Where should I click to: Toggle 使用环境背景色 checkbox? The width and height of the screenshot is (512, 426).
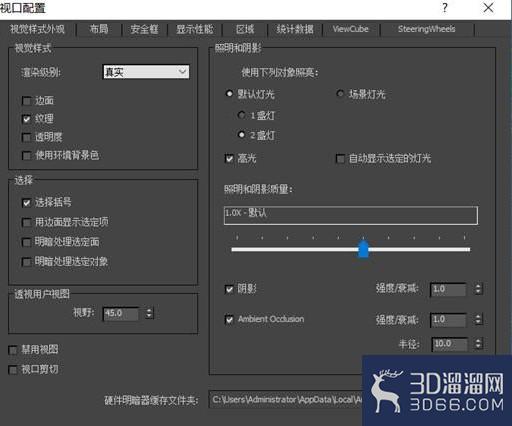tap(26, 155)
